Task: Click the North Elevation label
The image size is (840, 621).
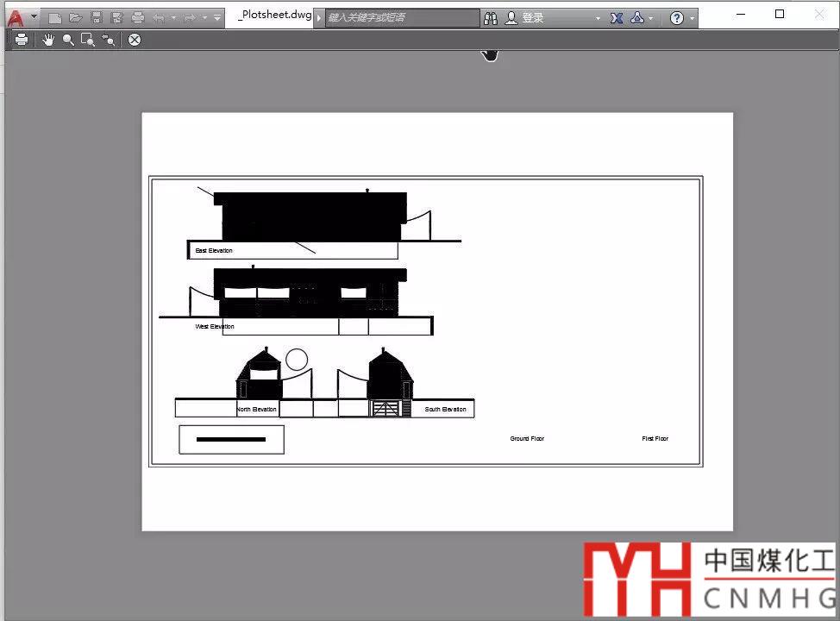Action: (257, 409)
